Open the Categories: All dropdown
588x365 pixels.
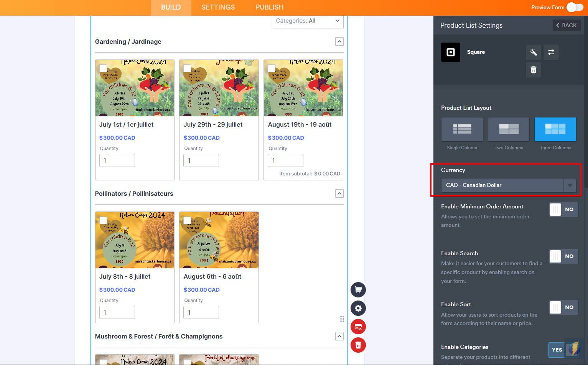point(308,21)
